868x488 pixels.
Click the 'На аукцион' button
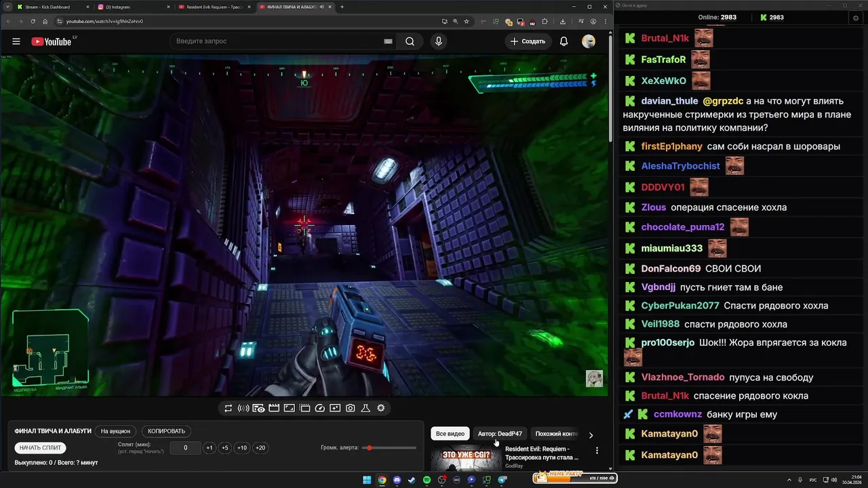pyautogui.click(x=115, y=431)
